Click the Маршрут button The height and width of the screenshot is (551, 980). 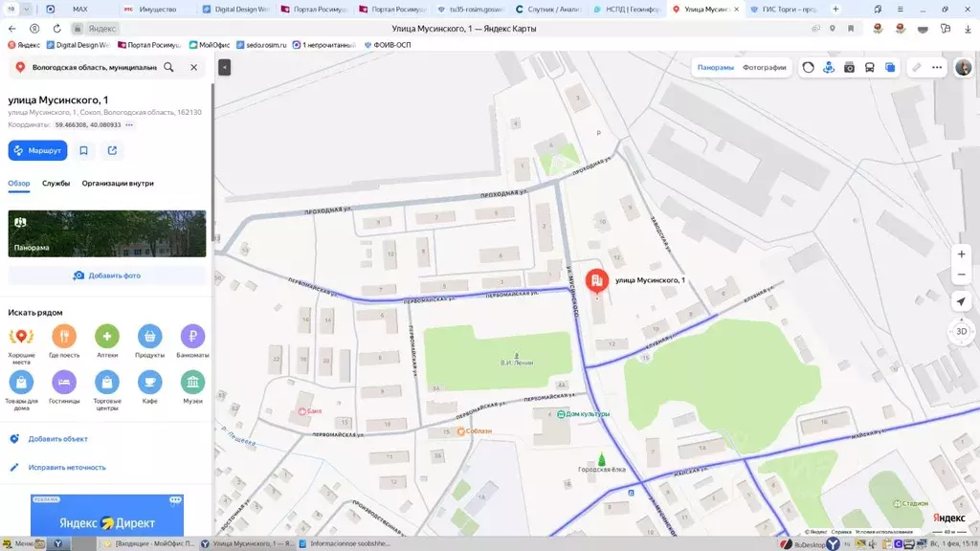(37, 150)
